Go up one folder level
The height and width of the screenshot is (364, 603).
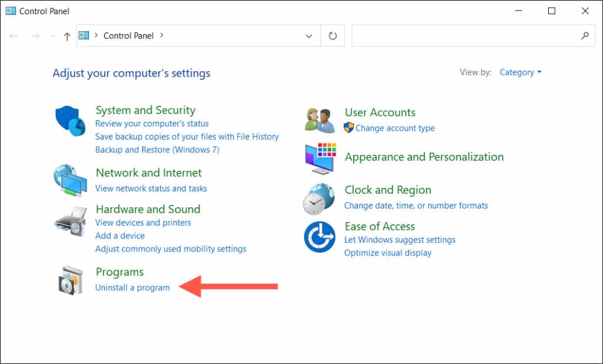[67, 36]
